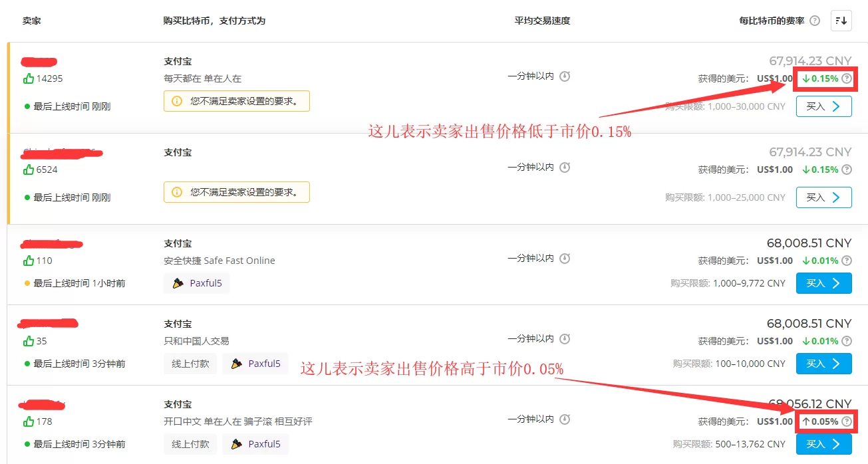
Task: Click the thumbs-up icon beside 35
Action: [29, 341]
